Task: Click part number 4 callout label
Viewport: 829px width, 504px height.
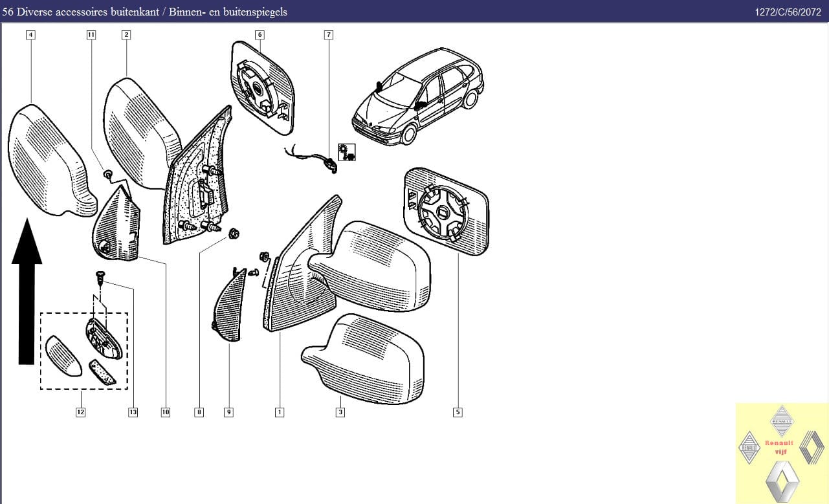Action: (30, 35)
